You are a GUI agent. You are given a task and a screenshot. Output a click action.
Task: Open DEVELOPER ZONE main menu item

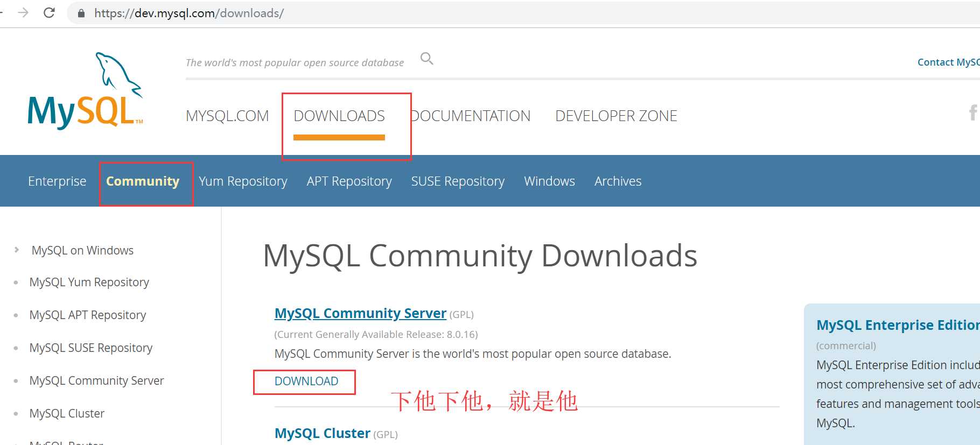coord(616,116)
